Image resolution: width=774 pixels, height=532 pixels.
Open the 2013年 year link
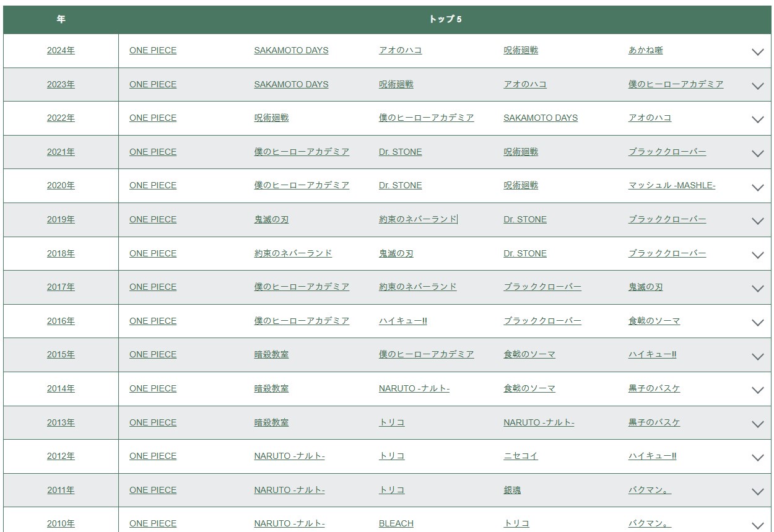61,422
